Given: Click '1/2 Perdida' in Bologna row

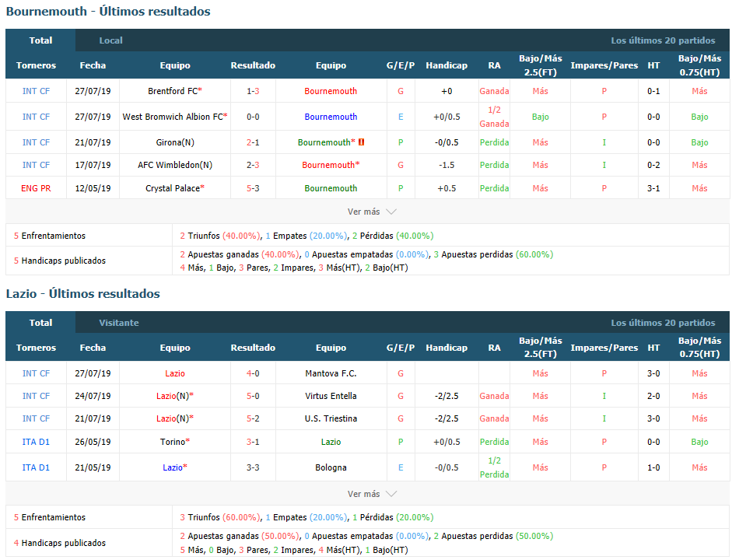Looking at the screenshot, I should tap(495, 467).
